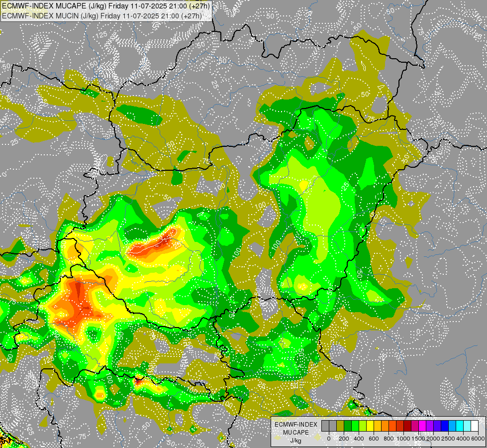Select the azure legend swatch after 2500
Screen dimensions: 487x448
(x=452, y=426)
